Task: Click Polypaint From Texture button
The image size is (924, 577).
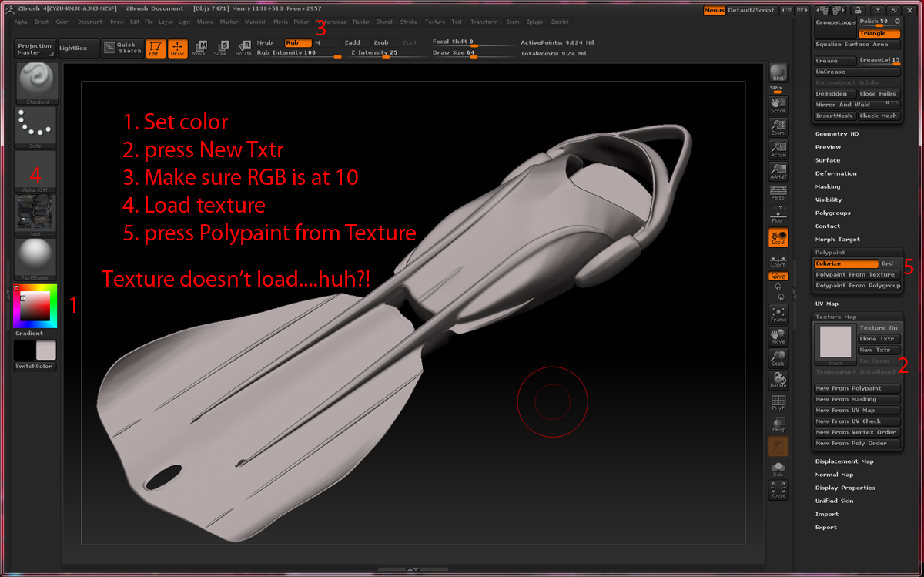Action: [857, 274]
